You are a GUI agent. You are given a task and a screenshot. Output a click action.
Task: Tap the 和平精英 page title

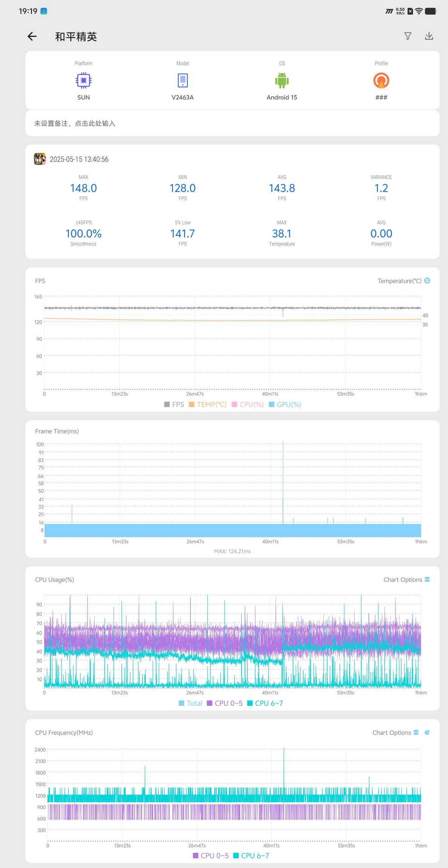tap(76, 37)
